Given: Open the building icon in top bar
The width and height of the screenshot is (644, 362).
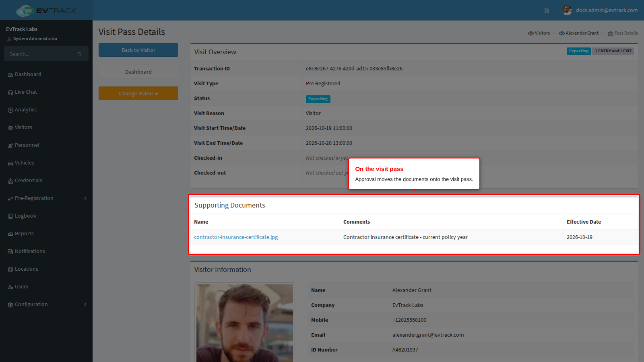Looking at the screenshot, I should point(547,11).
